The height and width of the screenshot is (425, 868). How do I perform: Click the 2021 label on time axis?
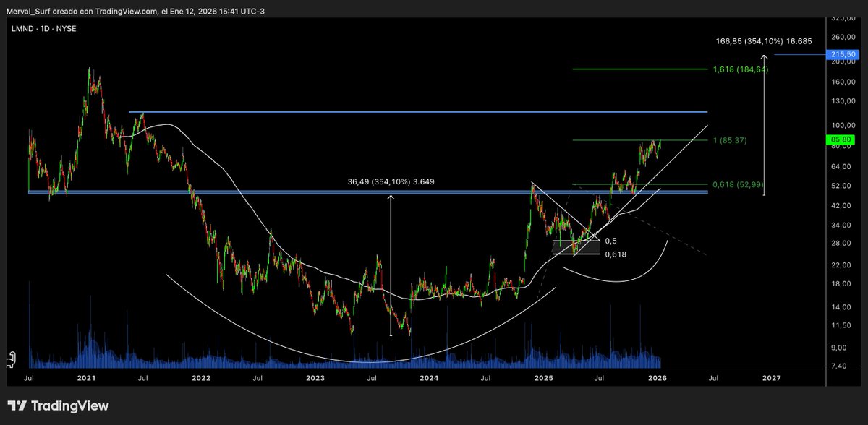click(86, 377)
